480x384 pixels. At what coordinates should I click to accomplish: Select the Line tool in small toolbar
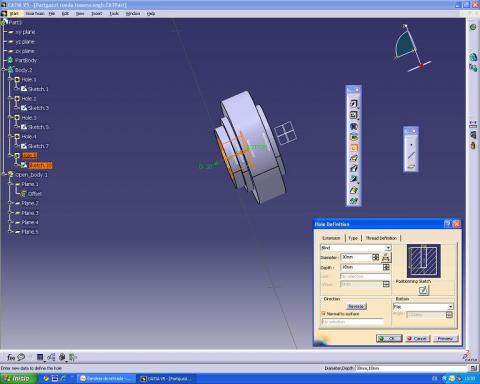click(411, 155)
